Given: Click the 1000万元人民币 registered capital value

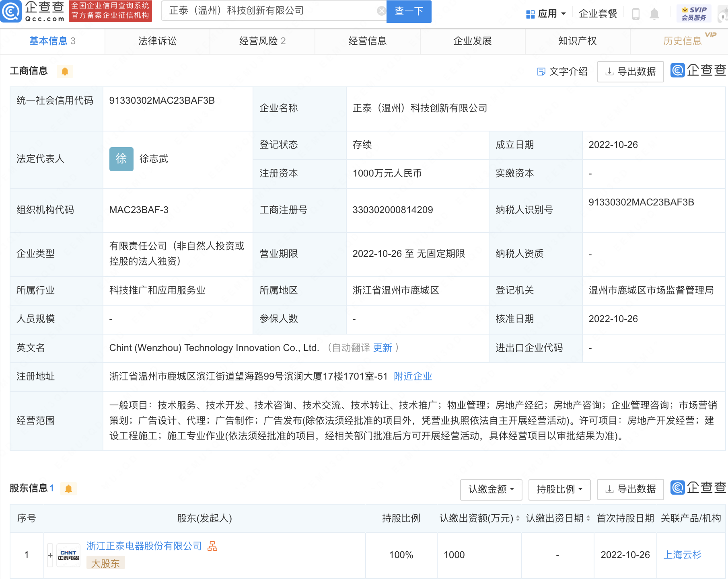Looking at the screenshot, I should coord(387,173).
